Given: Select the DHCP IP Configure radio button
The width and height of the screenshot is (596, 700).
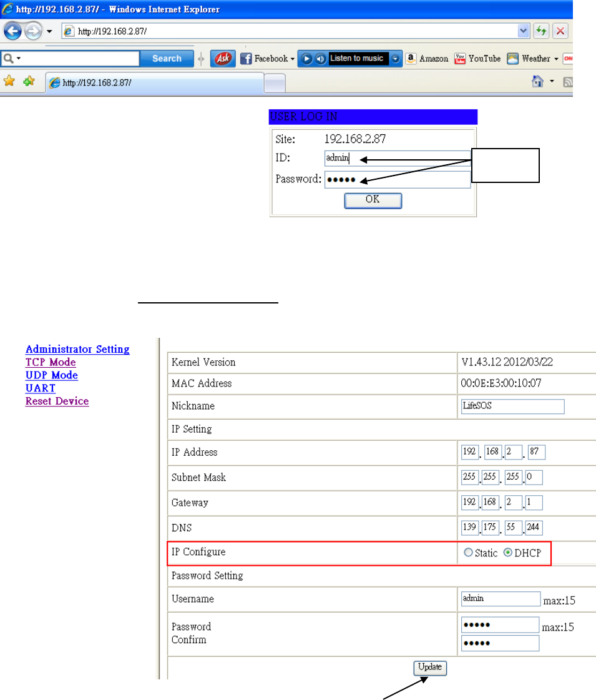Looking at the screenshot, I should [x=507, y=553].
